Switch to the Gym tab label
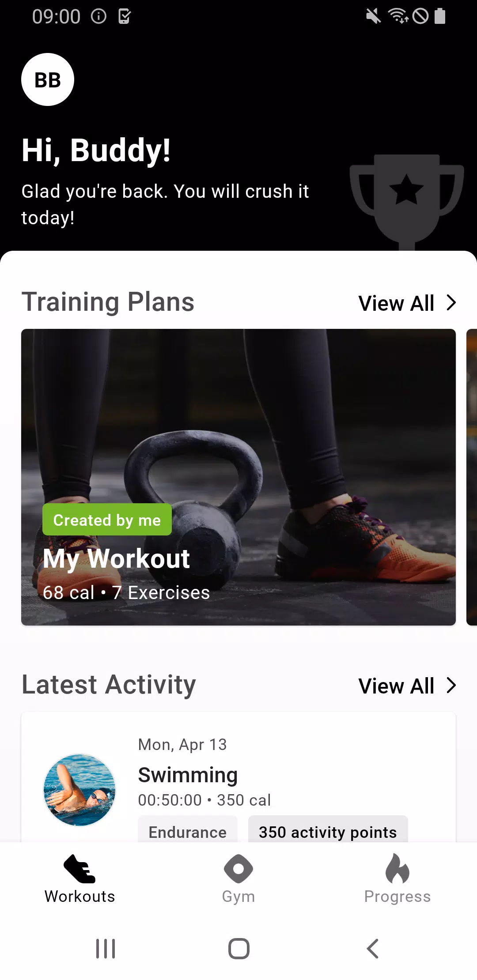This screenshot has height=980, width=477. pos(238,897)
